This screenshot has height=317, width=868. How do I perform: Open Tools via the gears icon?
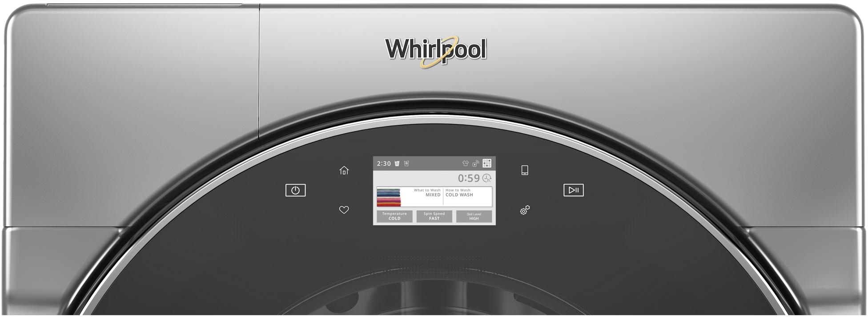[x=525, y=210]
